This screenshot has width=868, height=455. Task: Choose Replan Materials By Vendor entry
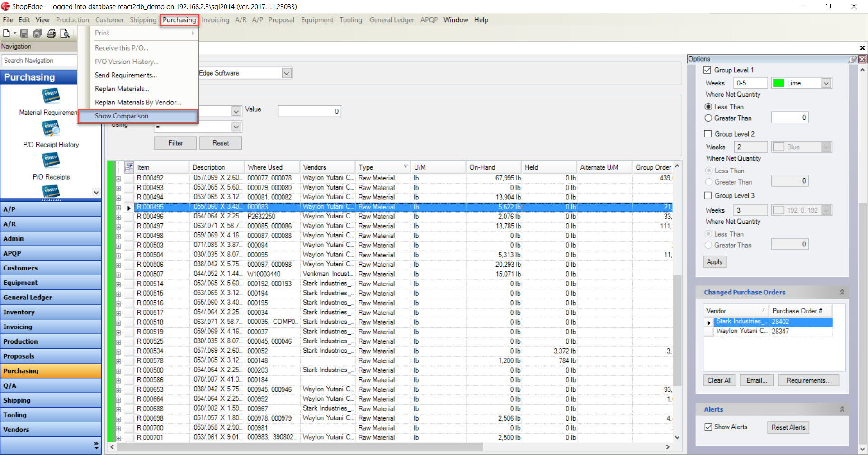(x=138, y=103)
